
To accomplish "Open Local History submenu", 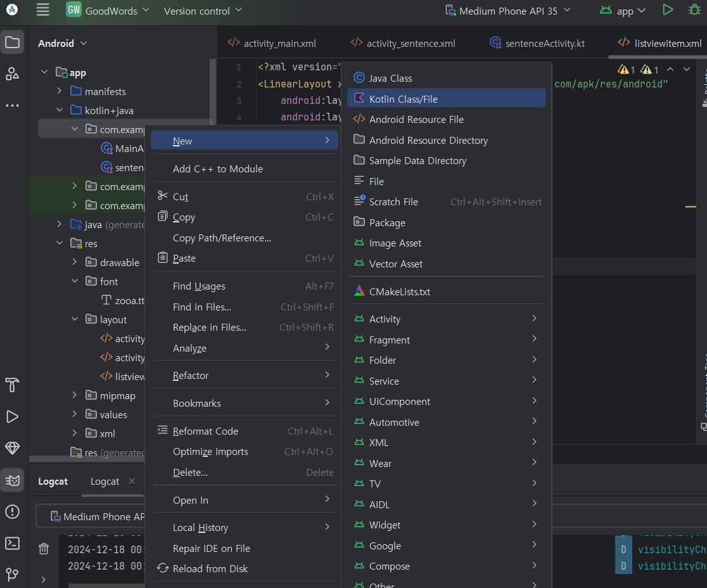I will pos(245,528).
